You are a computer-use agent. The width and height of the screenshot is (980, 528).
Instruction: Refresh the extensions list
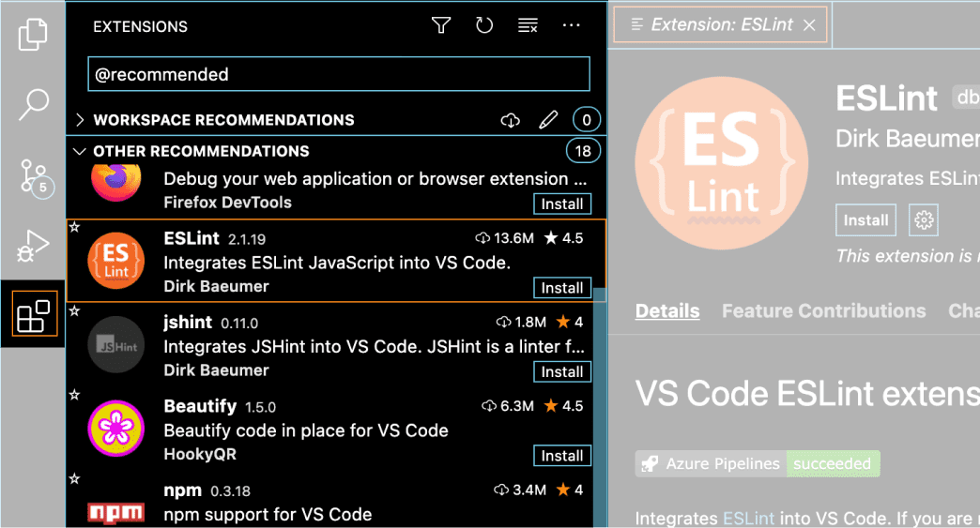pyautogui.click(x=484, y=25)
